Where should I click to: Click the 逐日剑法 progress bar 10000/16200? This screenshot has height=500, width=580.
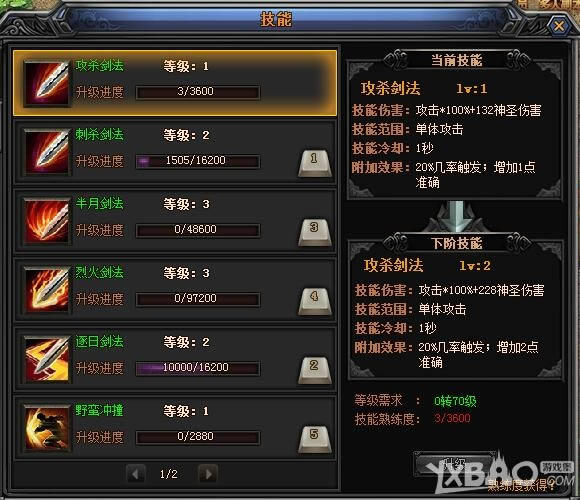198,368
